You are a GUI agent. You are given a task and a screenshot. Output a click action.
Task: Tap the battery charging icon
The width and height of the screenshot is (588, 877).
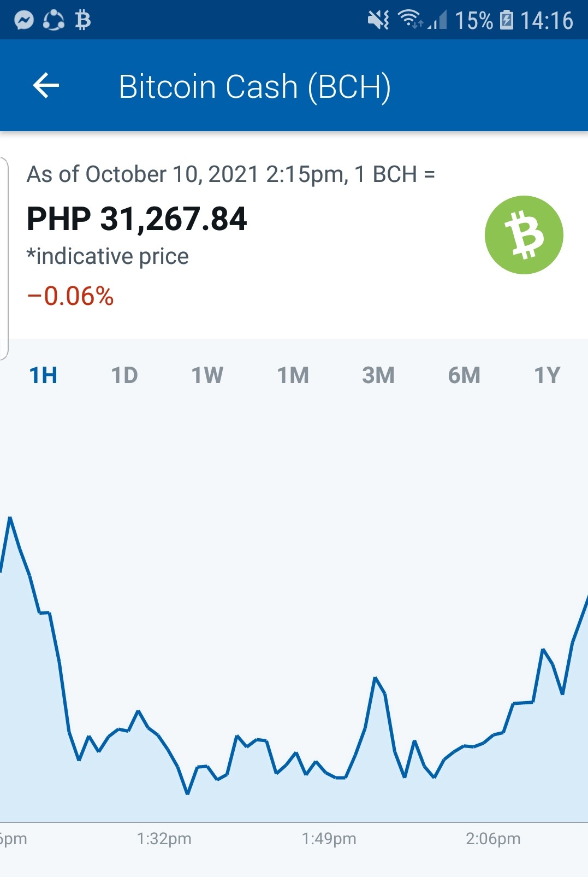coord(507,20)
